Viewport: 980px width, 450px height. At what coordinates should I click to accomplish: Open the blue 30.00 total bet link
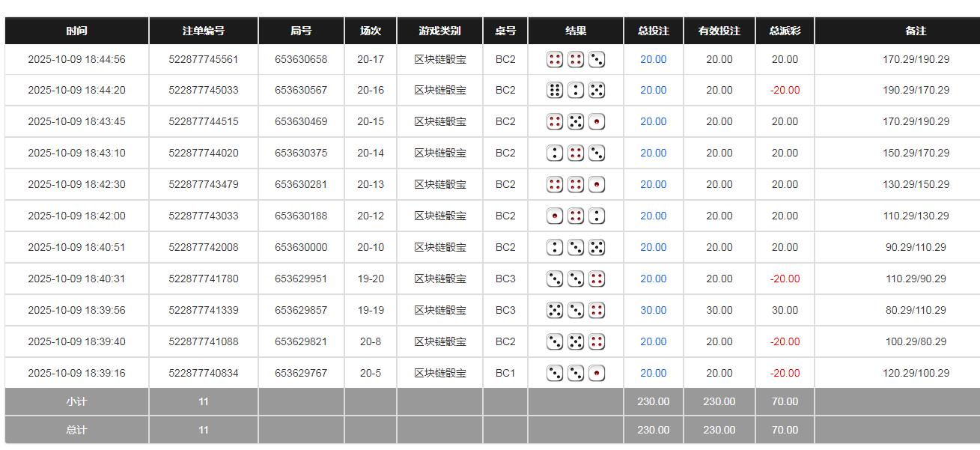[653, 310]
